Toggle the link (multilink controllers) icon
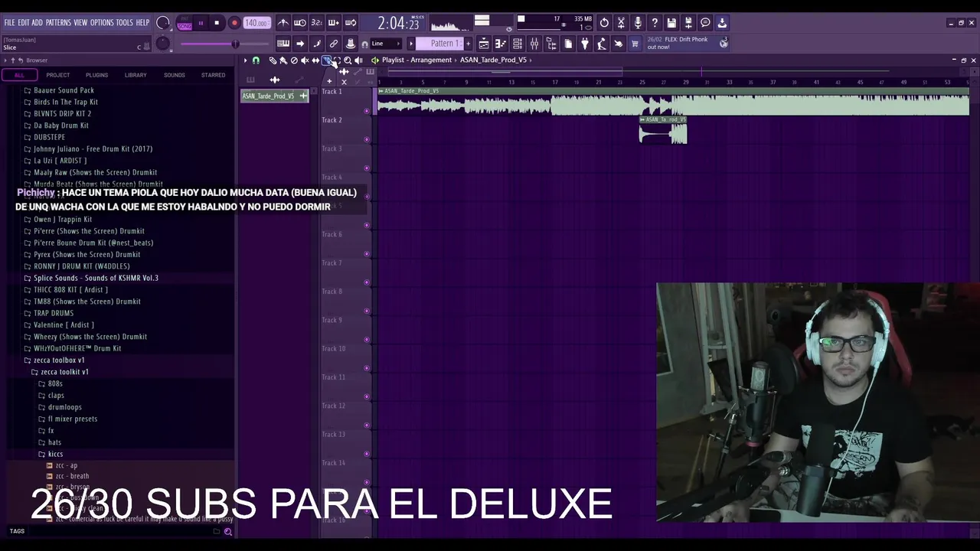This screenshot has height=551, width=980. click(x=334, y=44)
